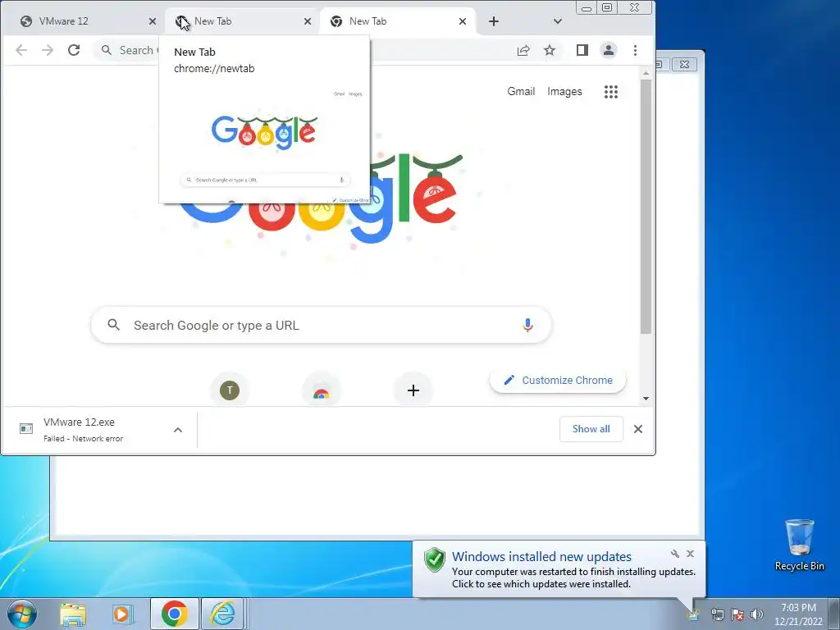Click the holiday Google doodle logo
840x630 pixels.
click(322, 199)
